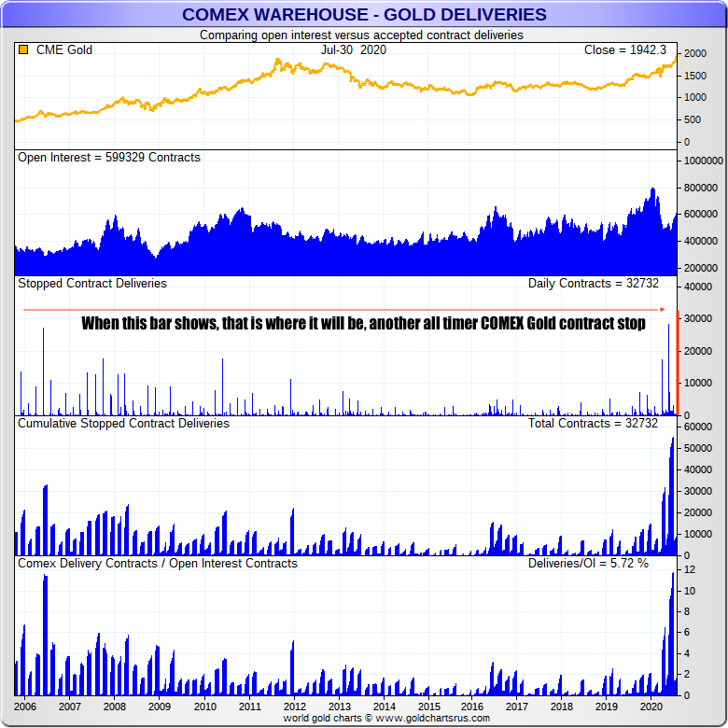
Task: Click the red arrowhead pointing at 32732 level
Action: 663,309
